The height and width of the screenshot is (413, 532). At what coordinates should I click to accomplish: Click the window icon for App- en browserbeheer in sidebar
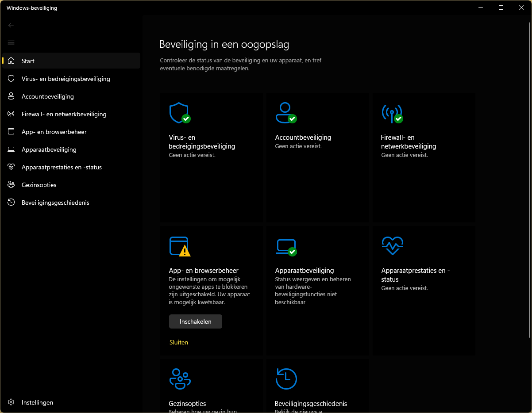click(12, 132)
